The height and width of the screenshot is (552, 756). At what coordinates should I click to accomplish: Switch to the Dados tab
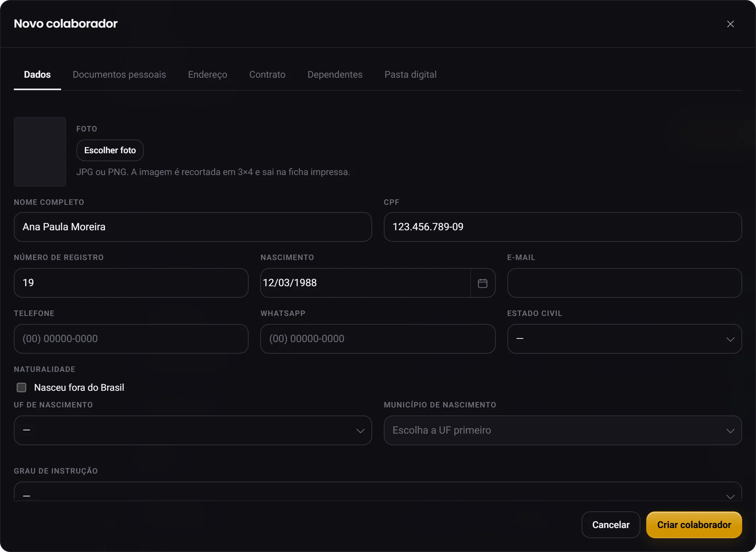(x=37, y=74)
